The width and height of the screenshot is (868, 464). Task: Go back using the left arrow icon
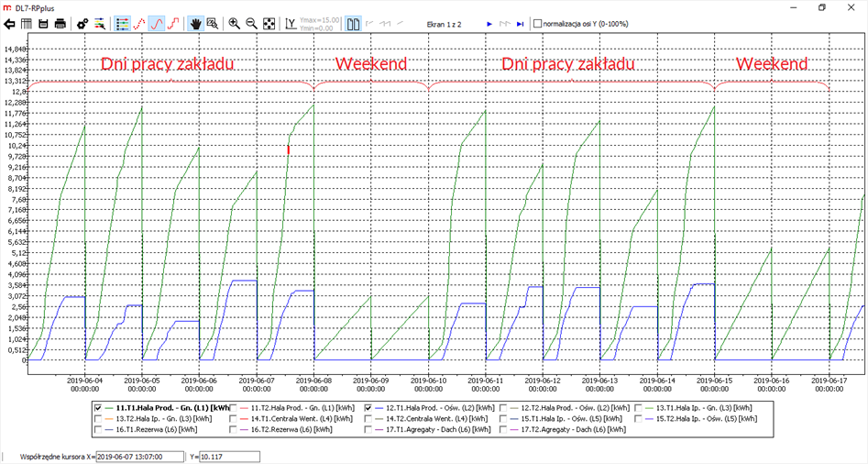(x=9, y=24)
